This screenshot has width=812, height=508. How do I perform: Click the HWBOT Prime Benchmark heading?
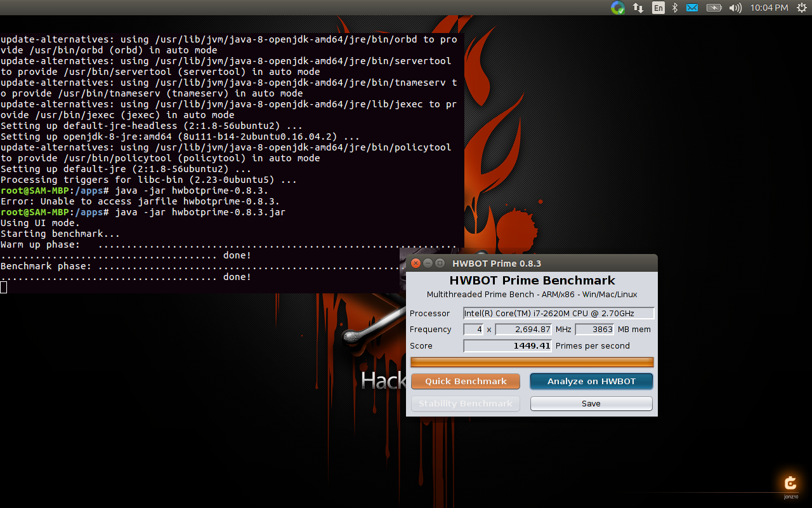pyautogui.click(x=532, y=280)
